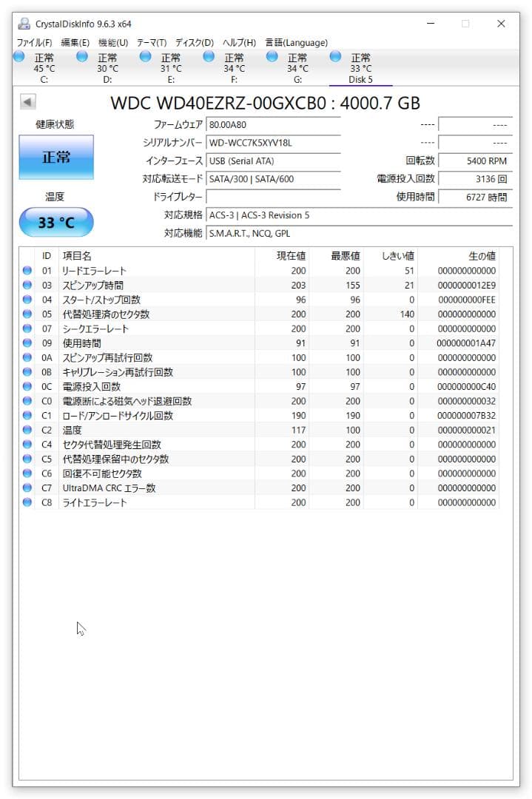This screenshot has width=532, height=799.
Task: Click the 対応機能 field S.M.A.R.T., NCQ, GPL
Action: (360, 233)
